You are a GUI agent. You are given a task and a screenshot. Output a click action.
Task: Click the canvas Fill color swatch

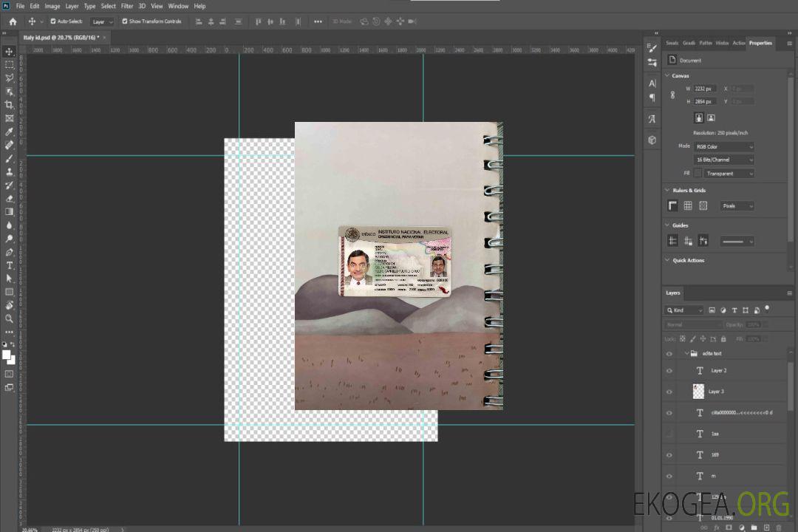pyautogui.click(x=698, y=173)
